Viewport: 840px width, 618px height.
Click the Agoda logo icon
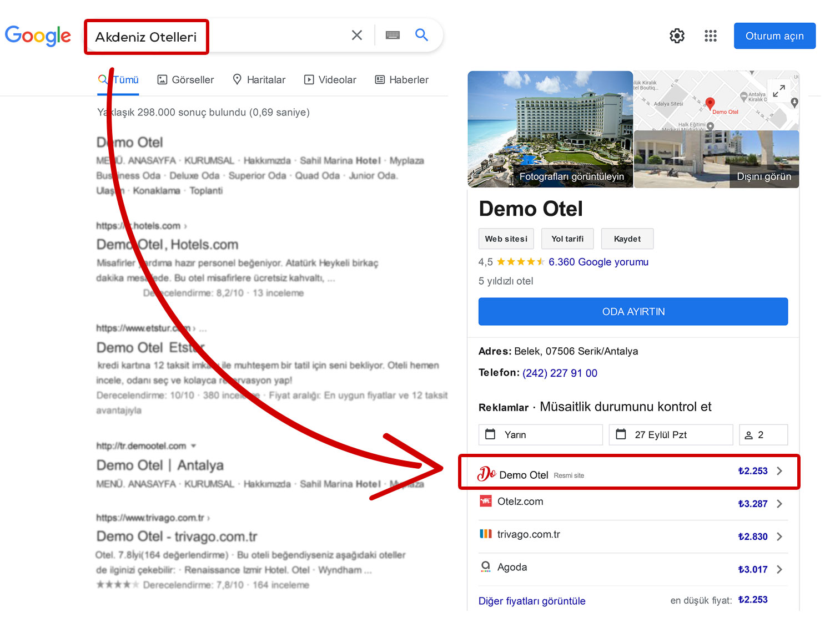click(x=486, y=566)
